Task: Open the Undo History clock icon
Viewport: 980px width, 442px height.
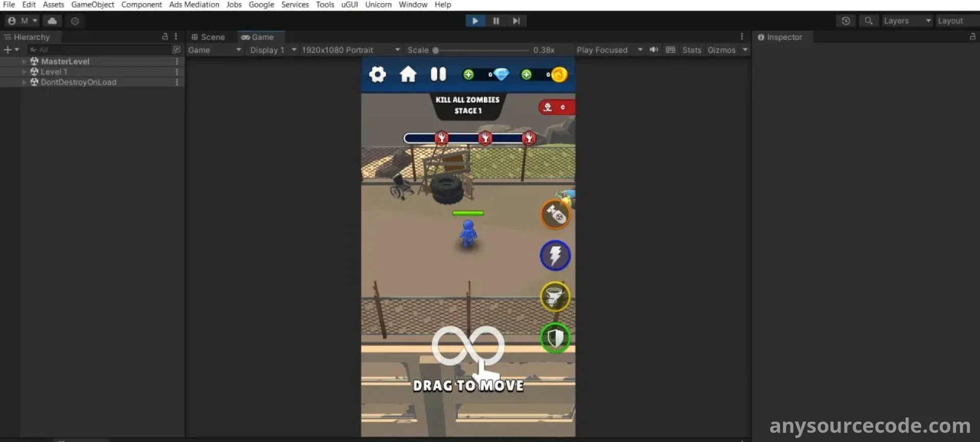Action: pos(846,21)
